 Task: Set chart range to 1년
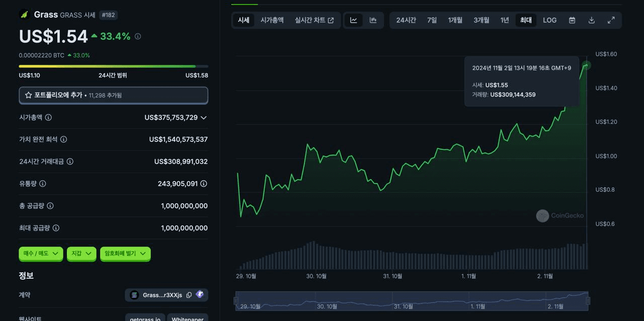click(x=505, y=20)
